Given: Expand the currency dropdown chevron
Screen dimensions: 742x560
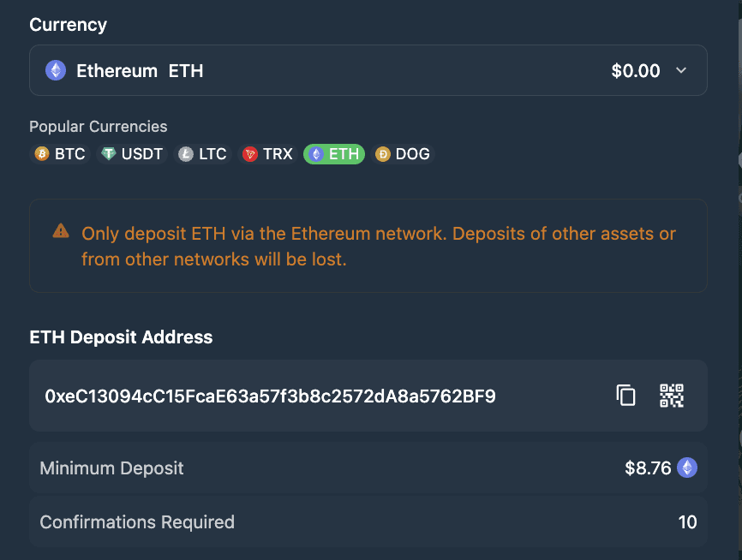Looking at the screenshot, I should [681, 70].
